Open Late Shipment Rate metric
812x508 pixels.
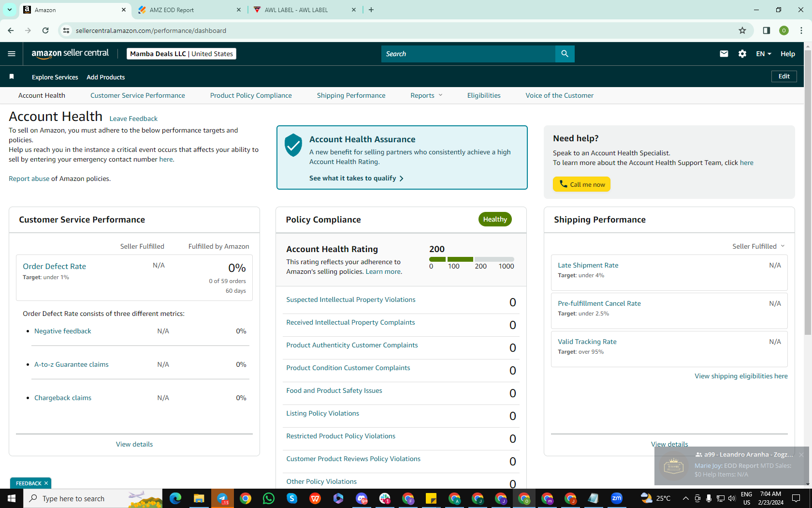pos(588,265)
